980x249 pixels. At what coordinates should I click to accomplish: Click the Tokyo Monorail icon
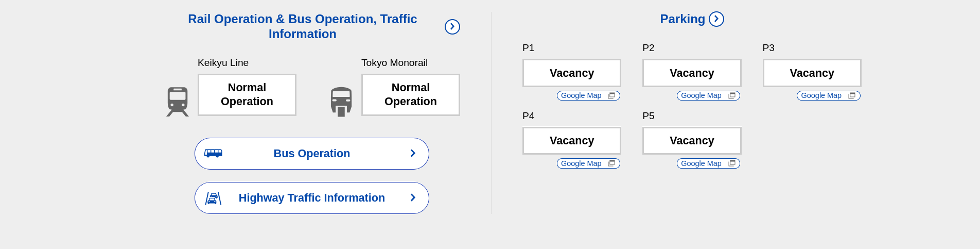pyautogui.click(x=341, y=102)
